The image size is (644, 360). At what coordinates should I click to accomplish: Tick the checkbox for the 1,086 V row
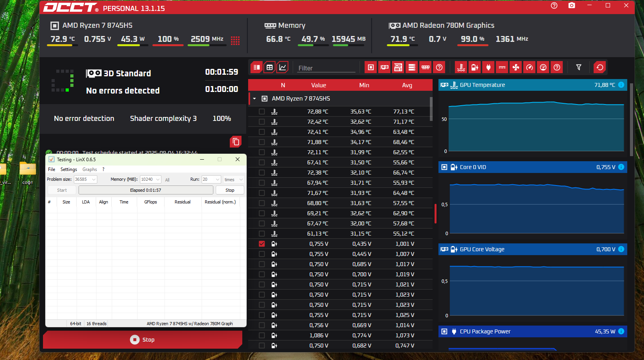(262, 335)
